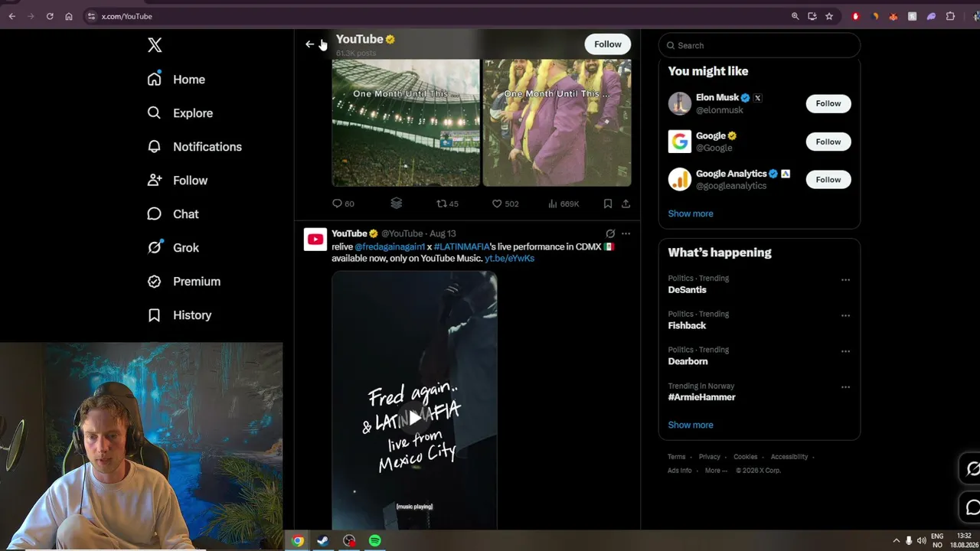Open the stadium video thumbnail
Viewport: 980px width, 551px height.
406,123
